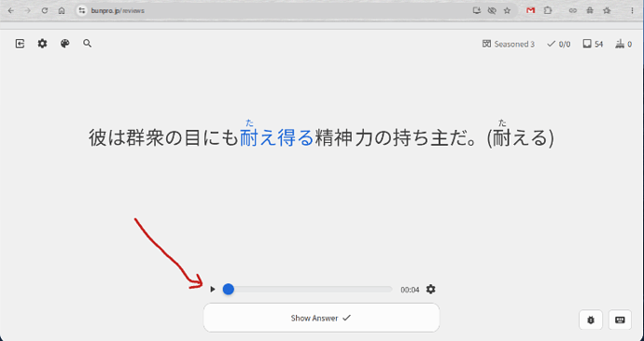Click the 0/0 correct answers counter

click(558, 44)
